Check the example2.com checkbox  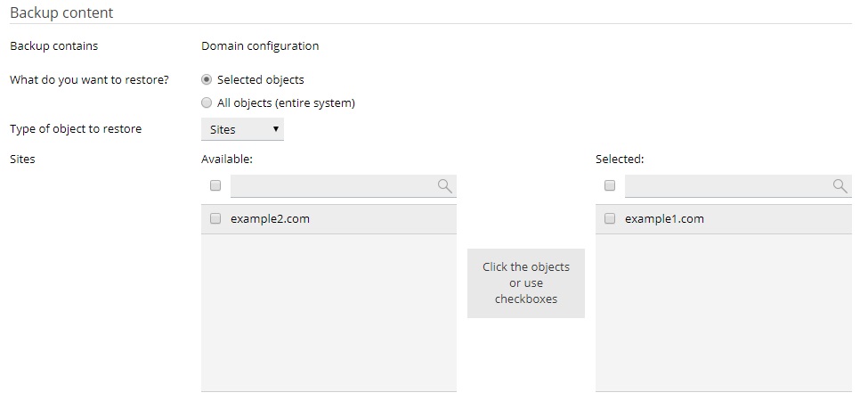[x=215, y=218]
